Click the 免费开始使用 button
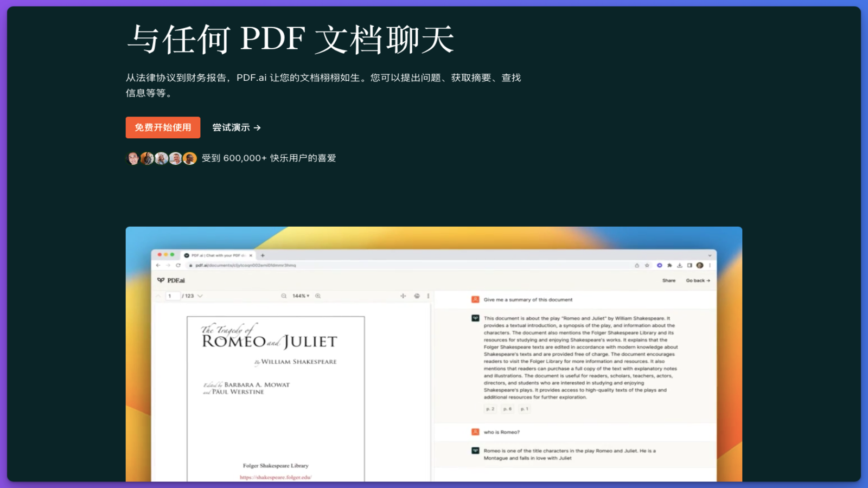Image resolution: width=868 pixels, height=488 pixels. (163, 127)
